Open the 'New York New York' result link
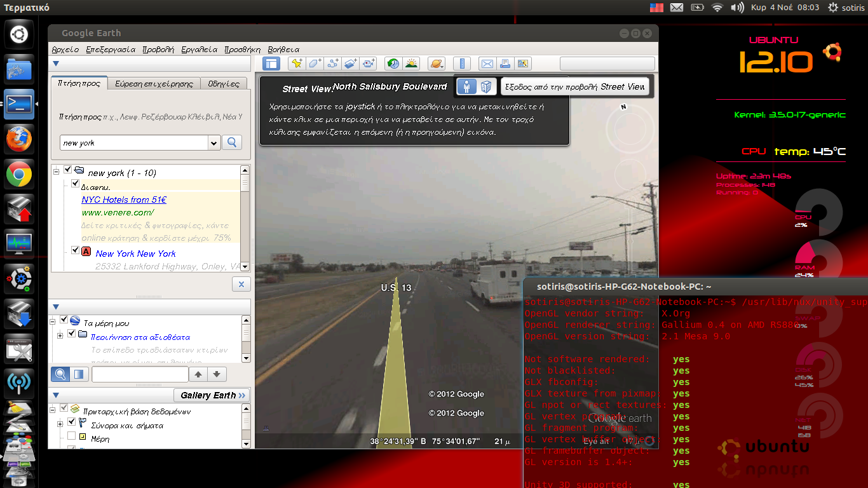 [135, 254]
